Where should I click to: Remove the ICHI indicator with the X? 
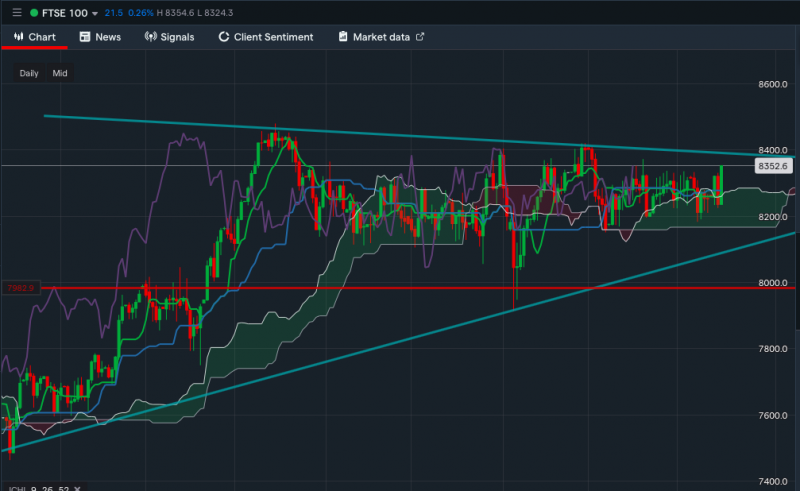[77, 488]
